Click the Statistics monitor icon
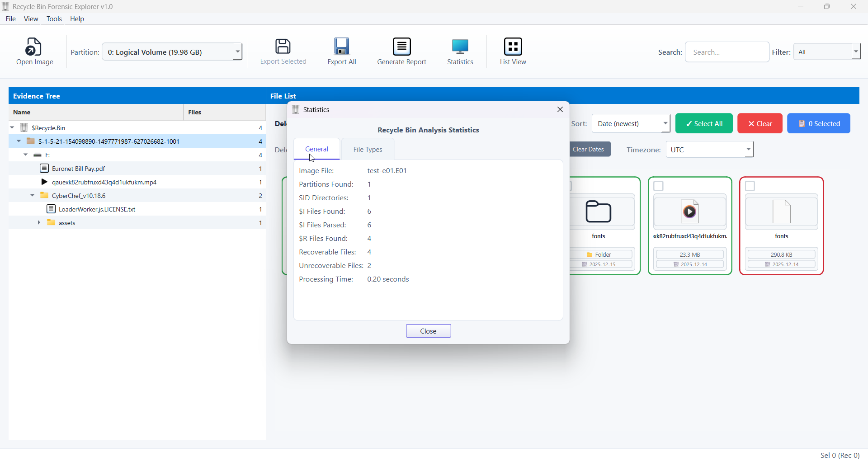 point(460,47)
